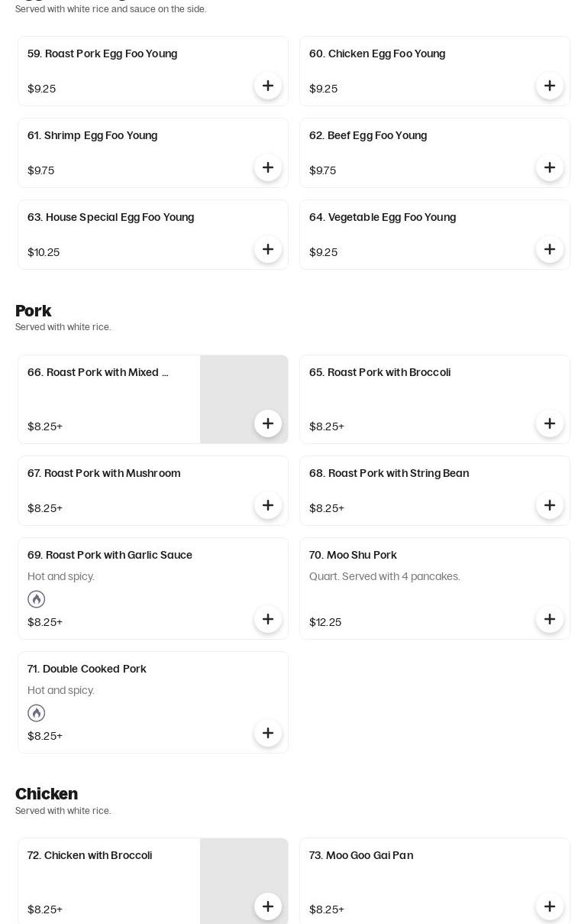Add Roast Pork with String Bean
This screenshot has height=924, width=588.
point(550,505)
